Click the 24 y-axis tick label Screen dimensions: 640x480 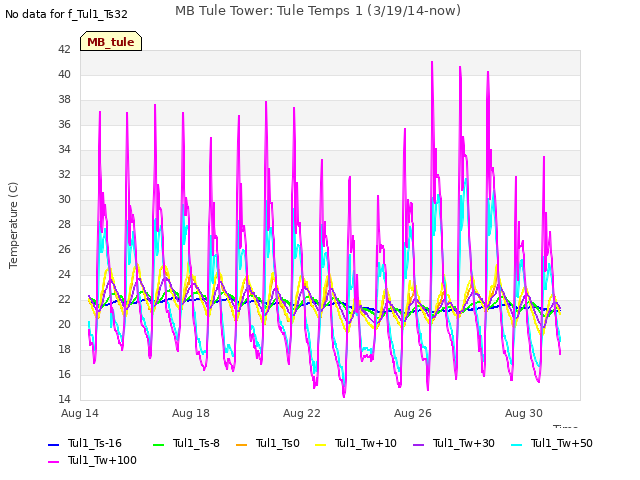pyautogui.click(x=64, y=274)
